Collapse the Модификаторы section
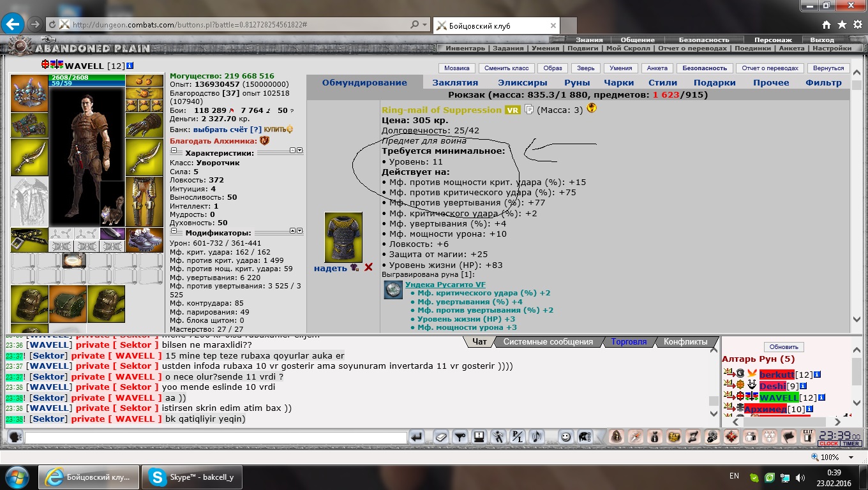868x490 pixels. coord(174,231)
